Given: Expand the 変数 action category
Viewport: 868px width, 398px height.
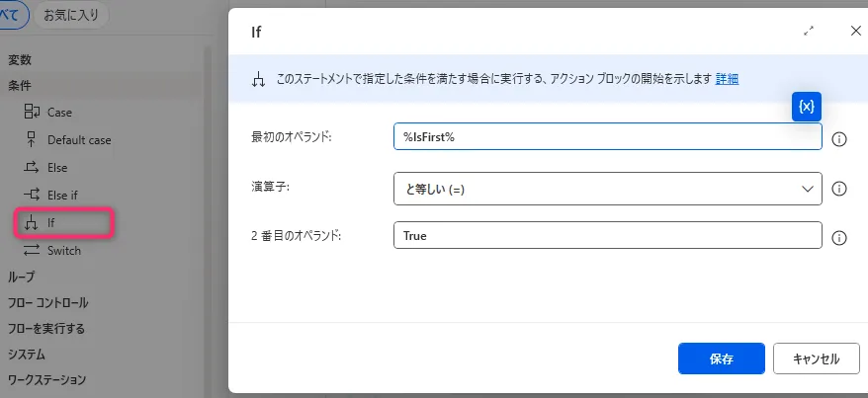Looking at the screenshot, I should (20, 60).
